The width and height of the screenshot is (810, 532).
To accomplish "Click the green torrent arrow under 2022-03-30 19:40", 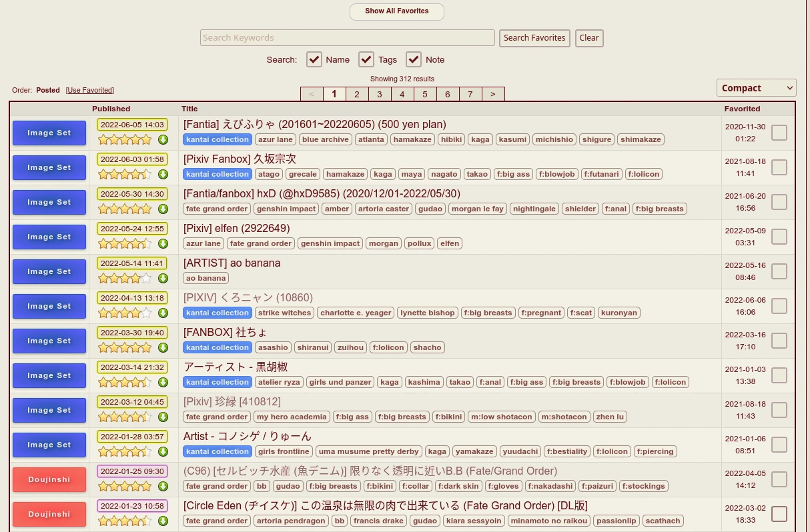I will (163, 347).
